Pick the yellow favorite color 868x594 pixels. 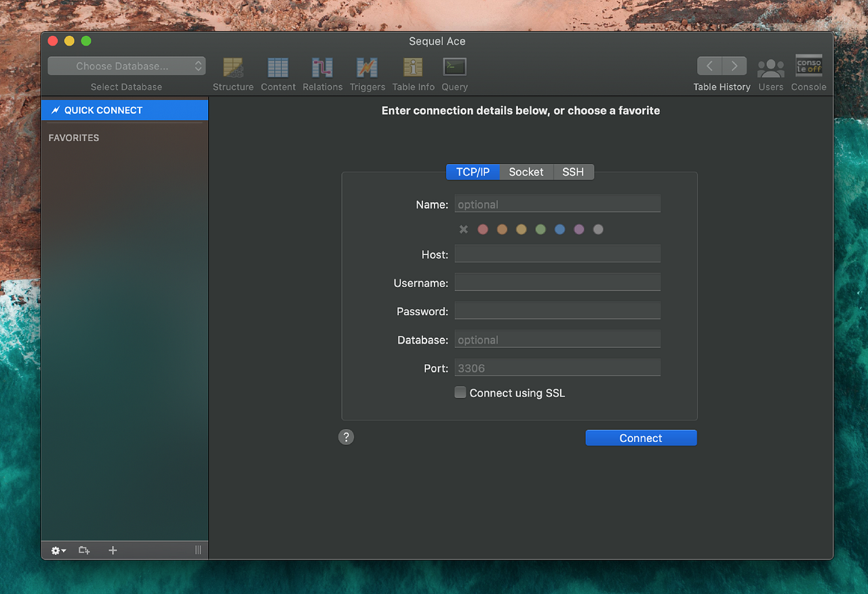coord(521,229)
